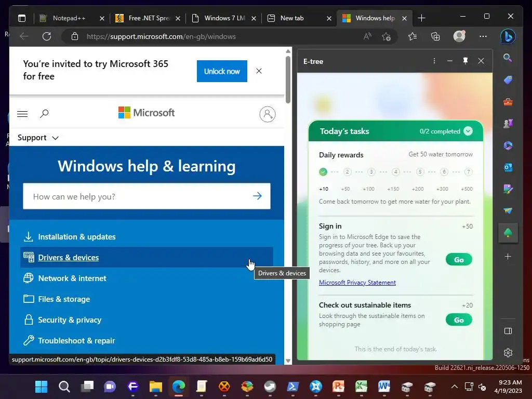Click Go for sustainable items task

click(459, 320)
